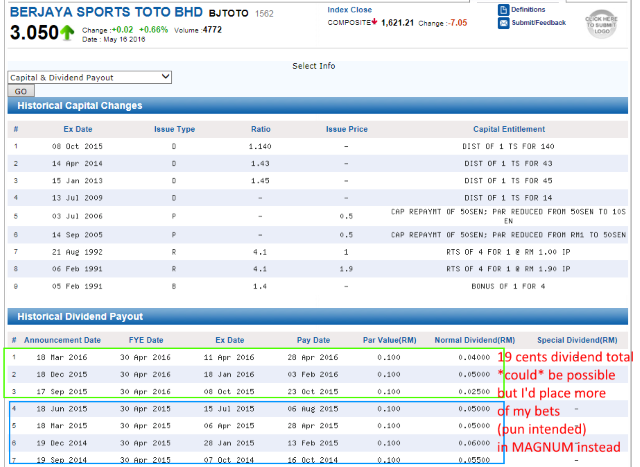Click pay date 28 Apr 2015
This screenshot has width=640, height=467.
pos(313,426)
